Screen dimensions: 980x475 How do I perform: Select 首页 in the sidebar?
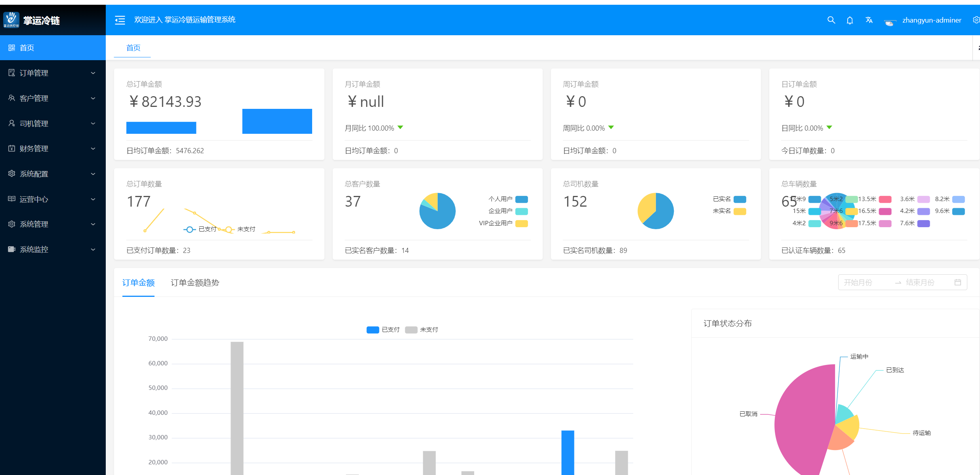pyautogui.click(x=27, y=48)
